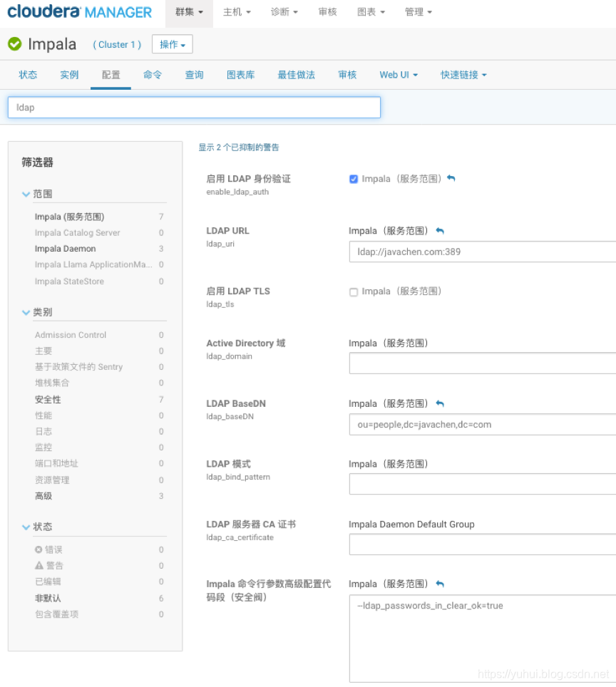
Task: Click the ldap_bind_pattern property name text
Action: click(x=238, y=477)
